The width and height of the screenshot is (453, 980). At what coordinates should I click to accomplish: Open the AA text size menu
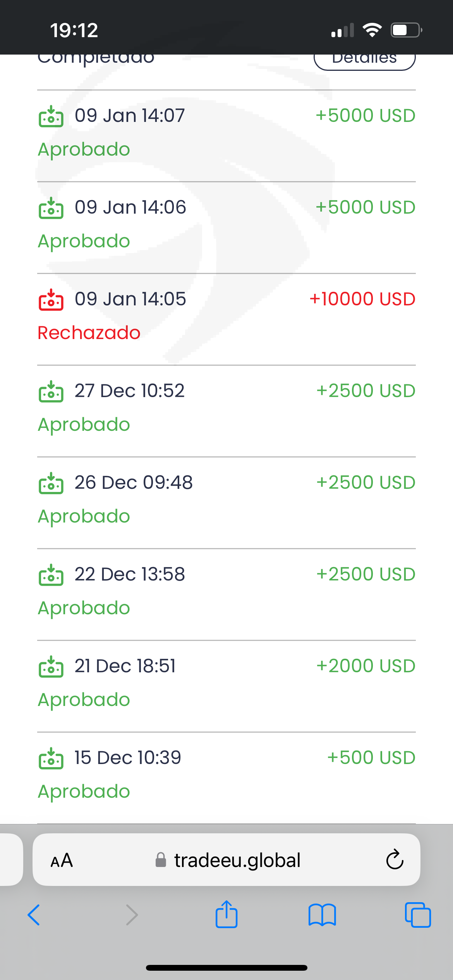tap(62, 860)
